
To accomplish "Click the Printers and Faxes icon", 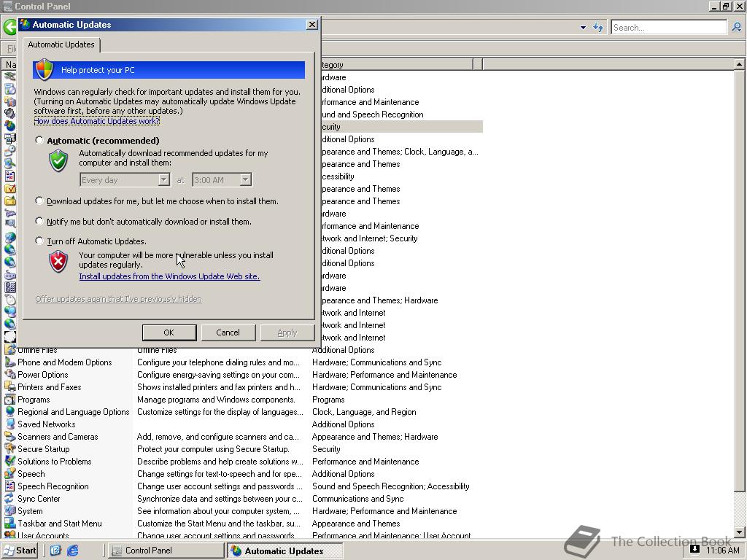I will (x=10, y=387).
